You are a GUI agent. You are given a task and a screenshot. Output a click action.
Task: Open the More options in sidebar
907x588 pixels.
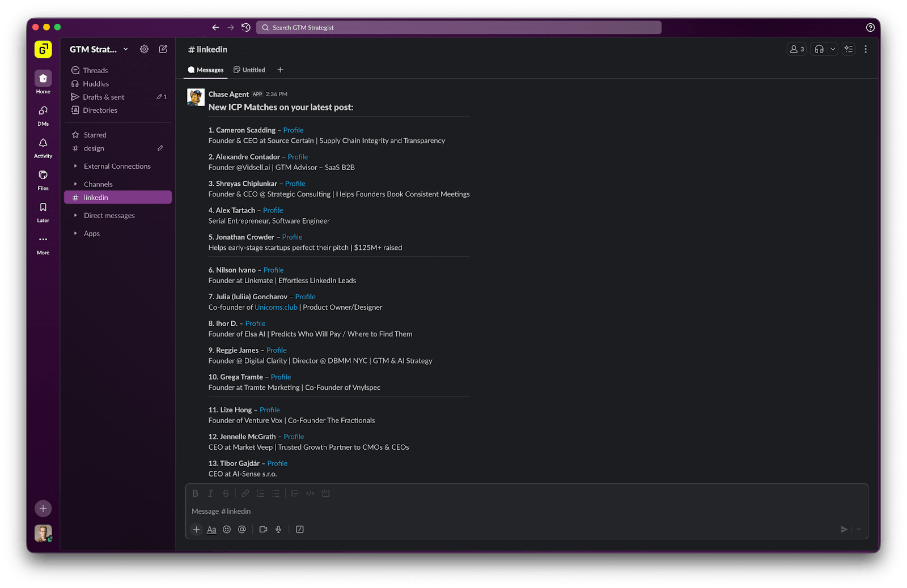(43, 244)
